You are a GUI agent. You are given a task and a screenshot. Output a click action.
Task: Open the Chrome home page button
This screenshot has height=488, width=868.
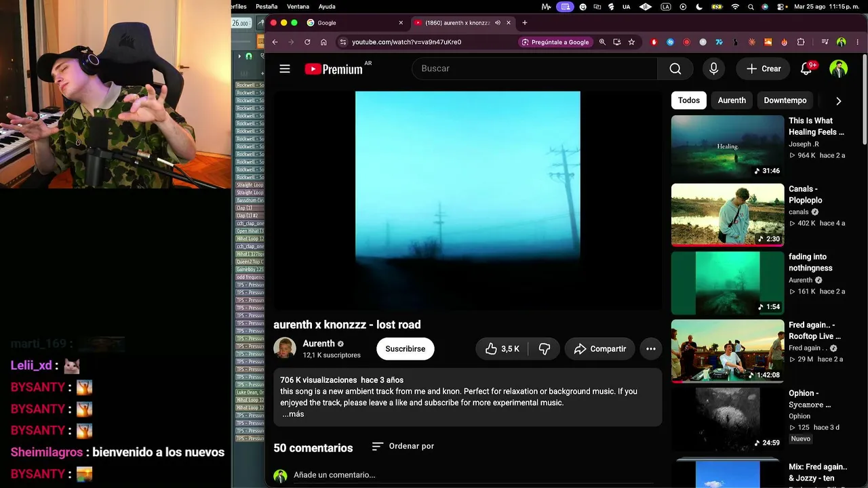pyautogui.click(x=323, y=42)
